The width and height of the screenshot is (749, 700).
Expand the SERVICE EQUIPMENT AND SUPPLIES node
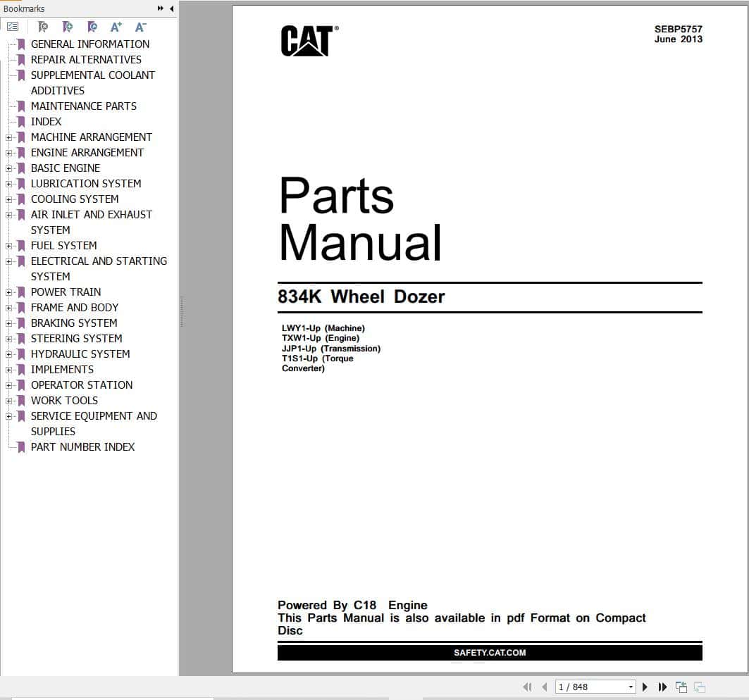pyautogui.click(x=8, y=416)
